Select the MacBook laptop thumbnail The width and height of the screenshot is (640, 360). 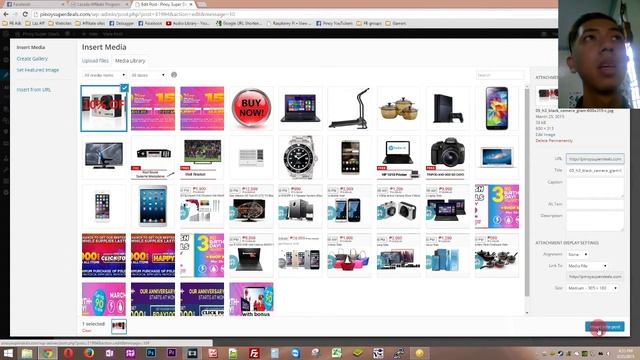(497, 157)
